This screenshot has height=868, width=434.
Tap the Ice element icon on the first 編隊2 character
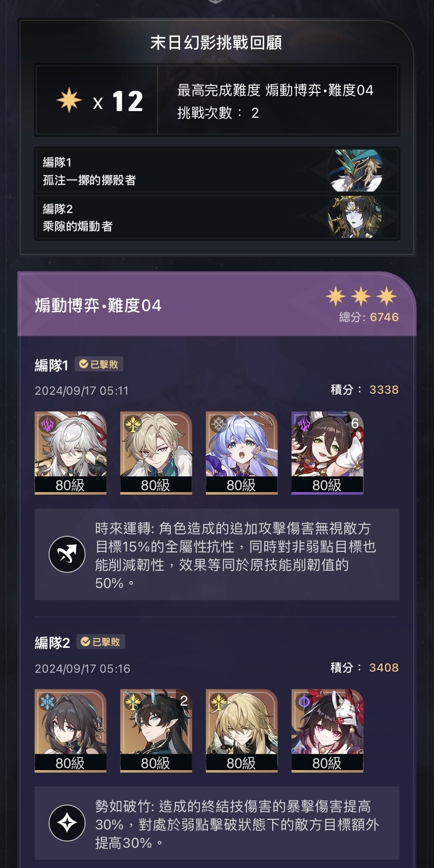[48, 702]
